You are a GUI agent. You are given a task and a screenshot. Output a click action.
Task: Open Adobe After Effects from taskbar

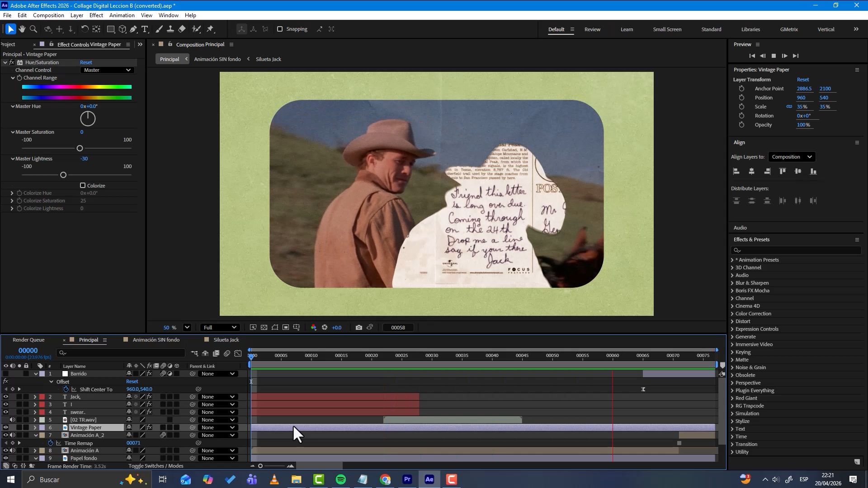coord(429,479)
